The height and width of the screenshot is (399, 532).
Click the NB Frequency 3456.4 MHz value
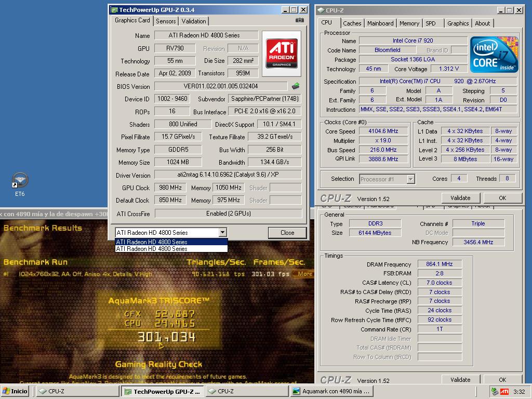(478, 242)
